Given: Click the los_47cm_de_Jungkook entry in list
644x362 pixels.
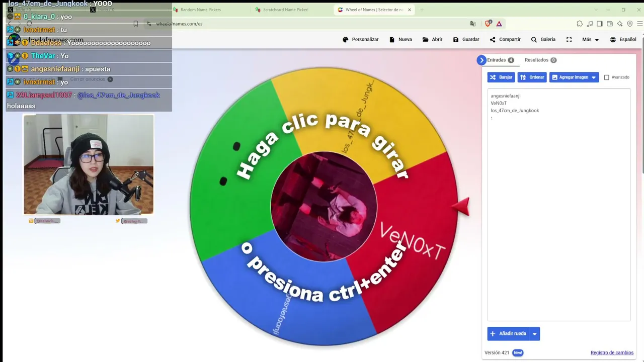Looking at the screenshot, I should (x=515, y=111).
